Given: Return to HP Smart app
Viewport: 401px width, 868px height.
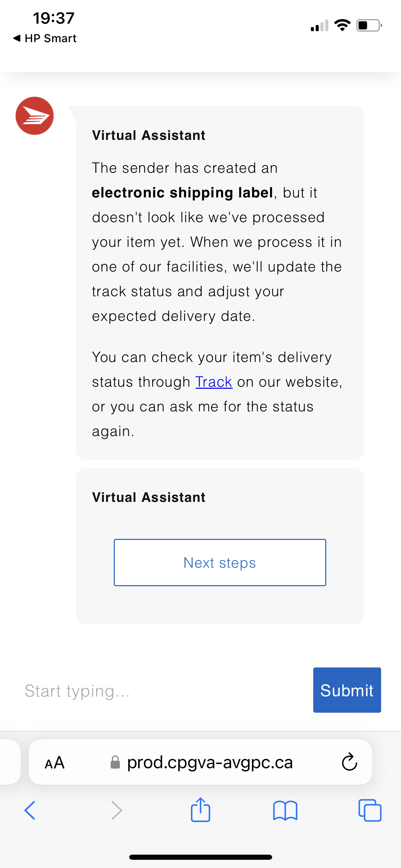Looking at the screenshot, I should 45,38.
